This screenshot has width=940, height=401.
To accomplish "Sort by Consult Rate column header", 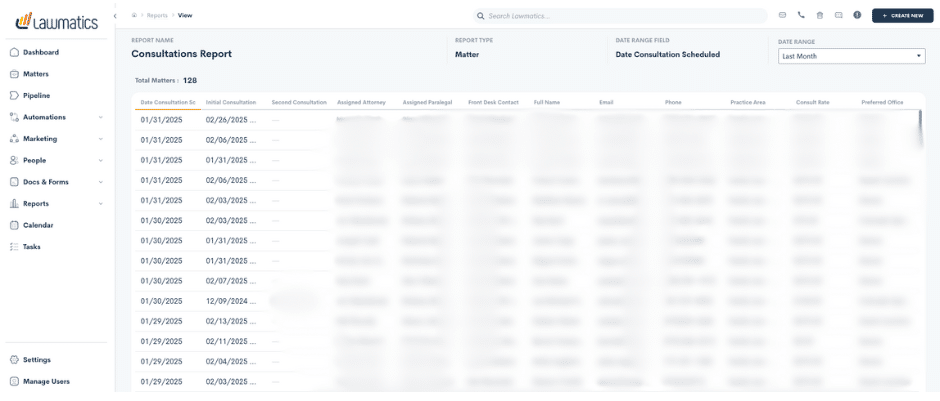I will [x=813, y=102].
